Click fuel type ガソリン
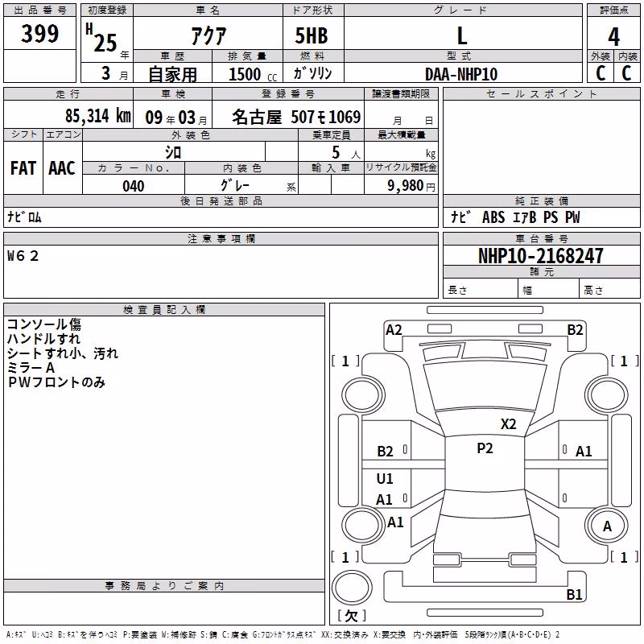The image size is (644, 644). click(x=312, y=73)
